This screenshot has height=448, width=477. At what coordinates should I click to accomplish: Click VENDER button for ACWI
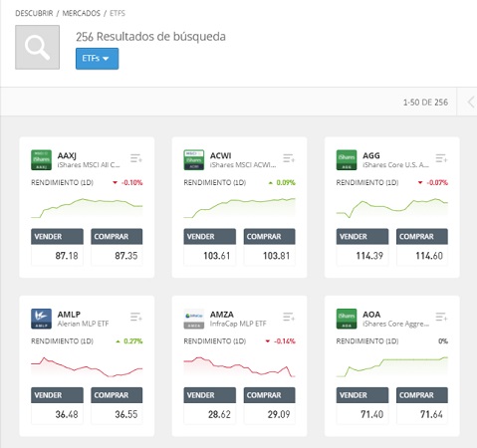[x=210, y=237]
